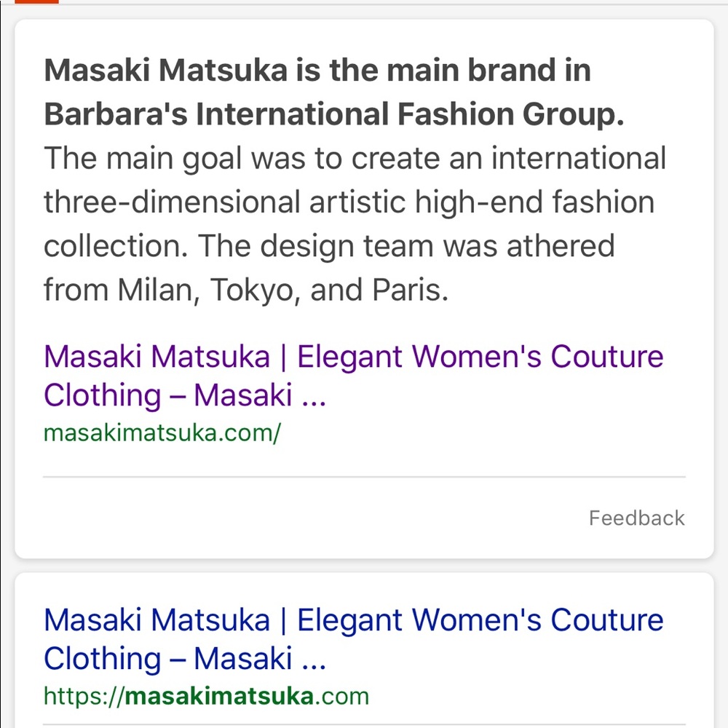The width and height of the screenshot is (728, 728).
Task: Open the purple visited Masaki Matsuka title link
Action: 353,375
